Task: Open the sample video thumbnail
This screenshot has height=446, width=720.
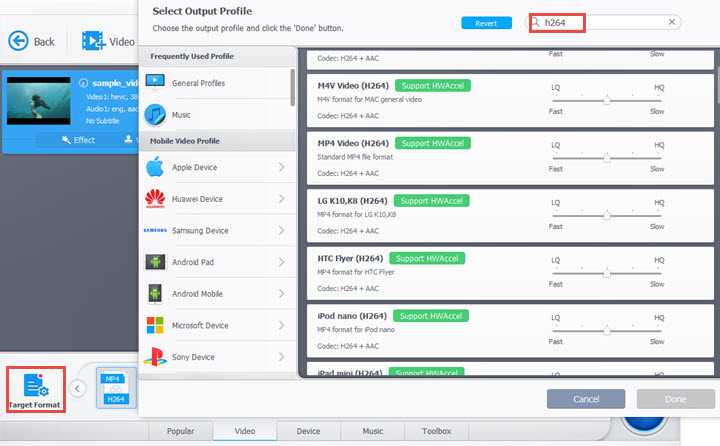Action: point(39,101)
